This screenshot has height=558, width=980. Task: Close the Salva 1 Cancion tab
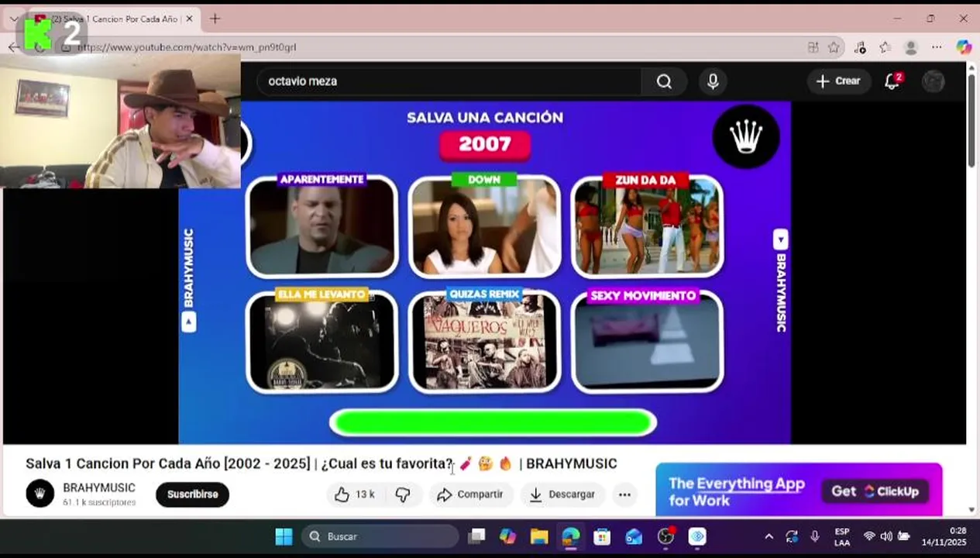tap(189, 19)
